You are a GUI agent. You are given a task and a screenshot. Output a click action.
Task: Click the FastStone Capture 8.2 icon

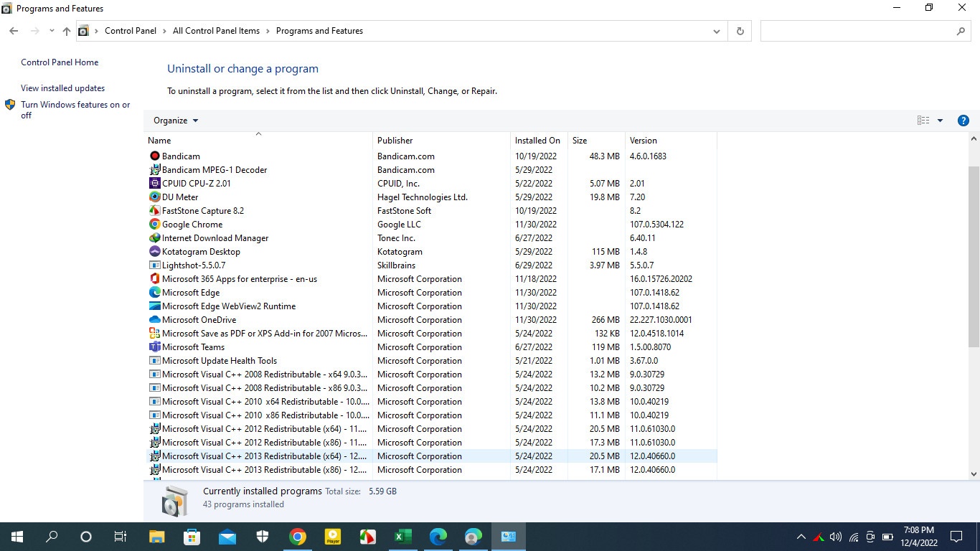pyautogui.click(x=154, y=210)
